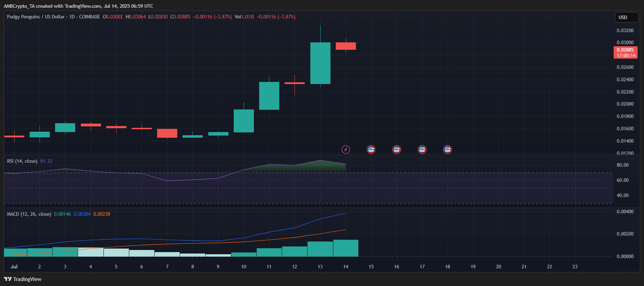Click the date label 10 on time axis
The height and width of the screenshot is (286, 644).
(244, 267)
